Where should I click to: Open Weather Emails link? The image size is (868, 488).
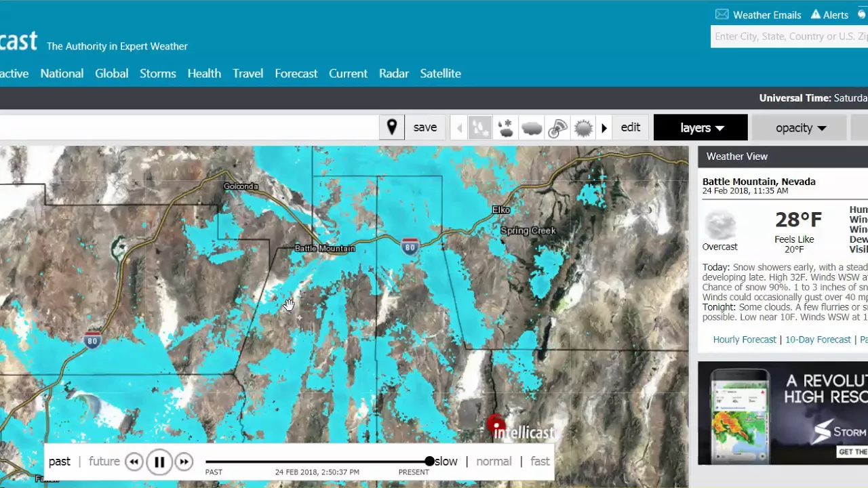coord(767,15)
